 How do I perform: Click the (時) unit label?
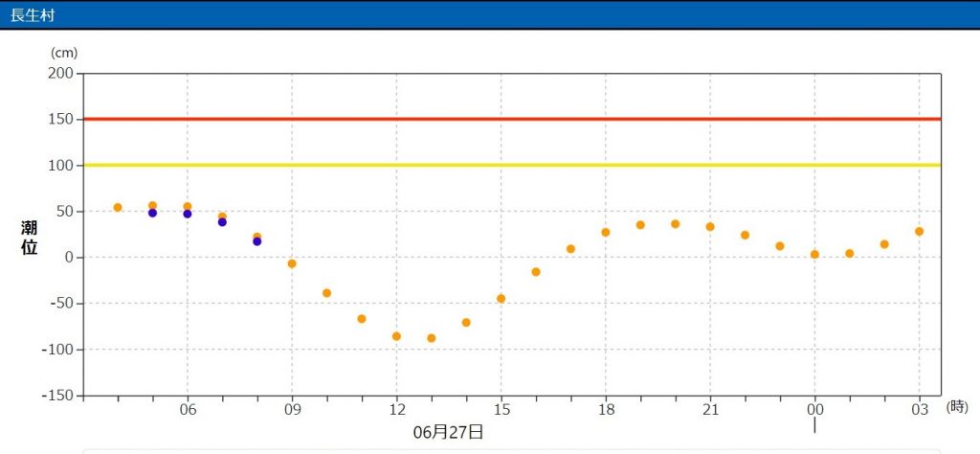coord(957,407)
